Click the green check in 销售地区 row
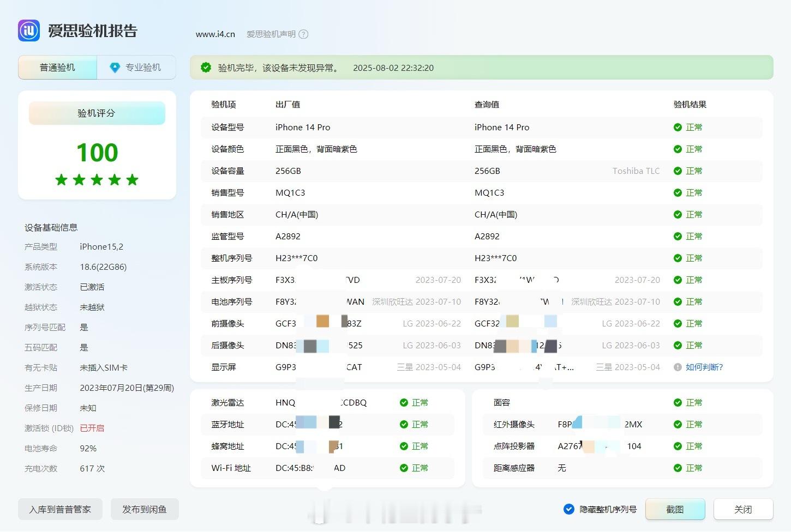This screenshot has height=532, width=791. pos(678,215)
